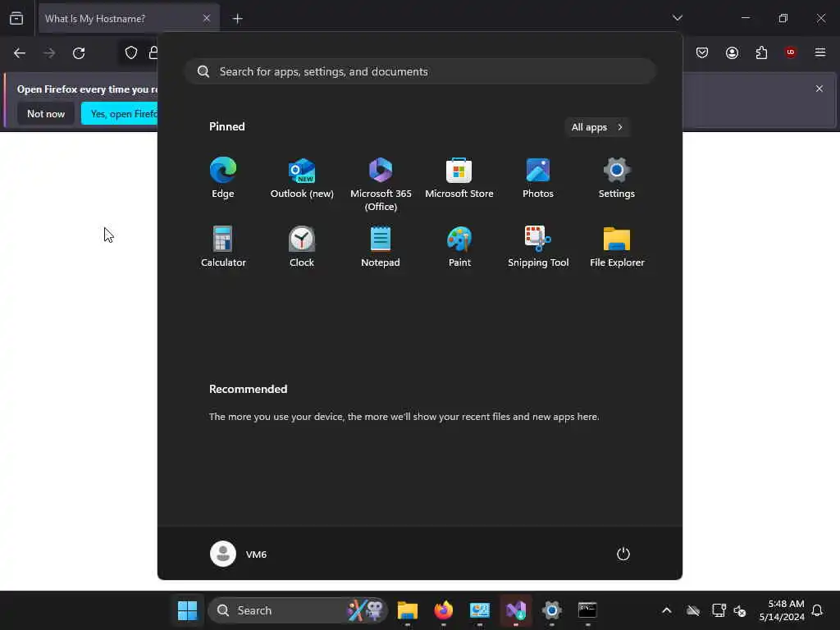The width and height of the screenshot is (840, 630).
Task: Open Firefox tracking protection shield
Action: (131, 52)
